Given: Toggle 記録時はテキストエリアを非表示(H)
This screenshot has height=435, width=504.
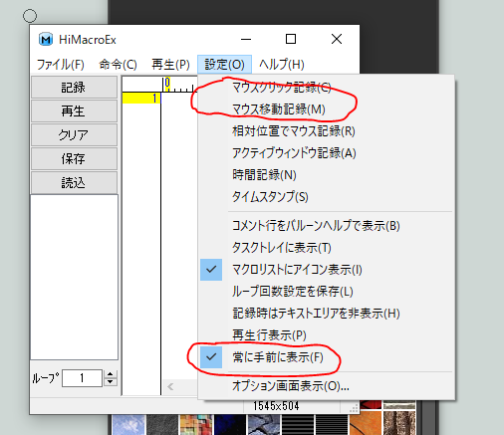Looking at the screenshot, I should tap(327, 314).
